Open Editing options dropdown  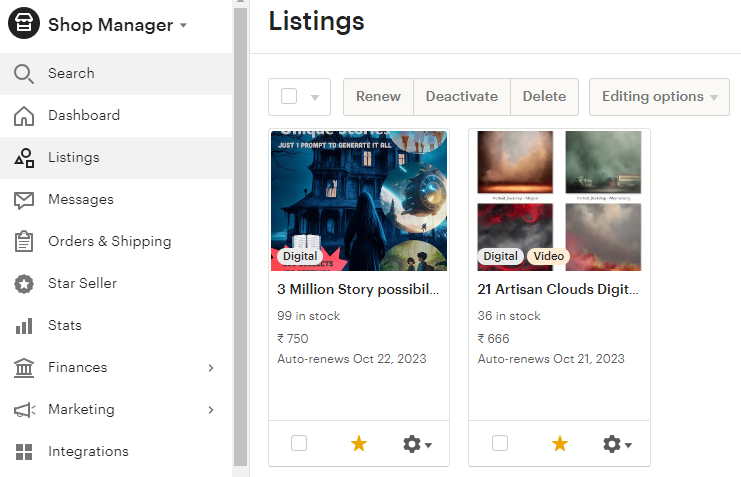(x=659, y=97)
